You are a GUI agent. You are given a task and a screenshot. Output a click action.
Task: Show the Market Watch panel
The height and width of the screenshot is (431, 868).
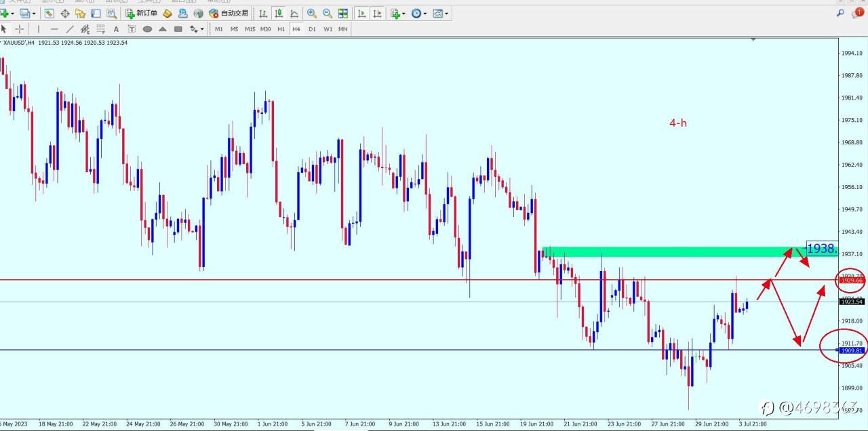click(50, 13)
